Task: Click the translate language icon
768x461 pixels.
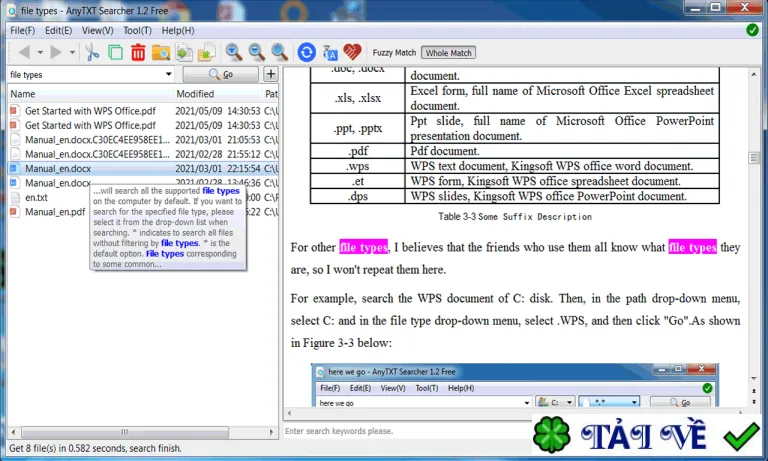Action: [x=330, y=52]
